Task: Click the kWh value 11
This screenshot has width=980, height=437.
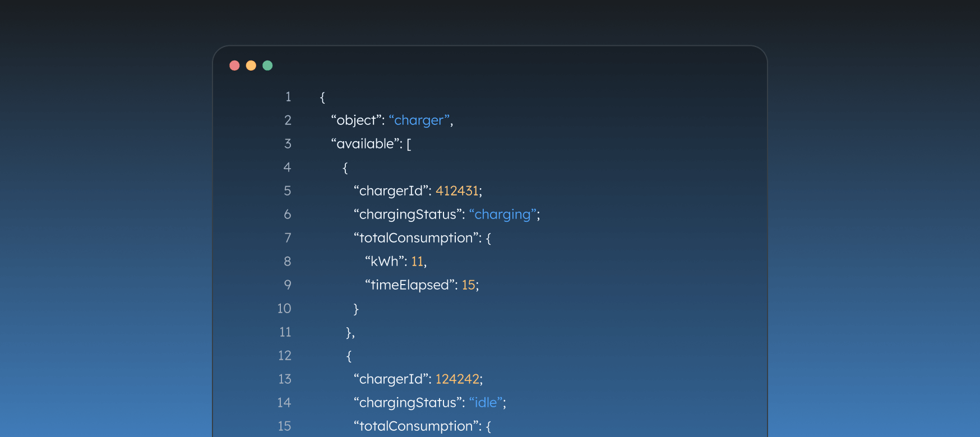Action: click(417, 262)
